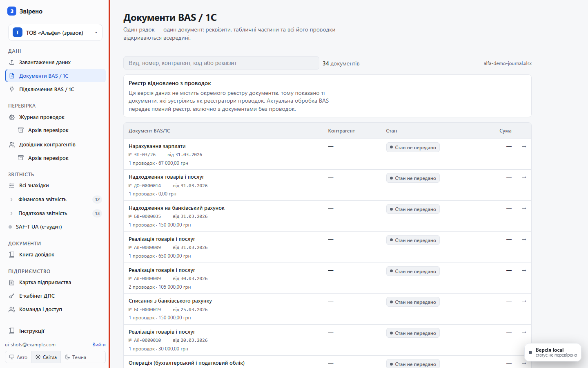
Task: Click status badge on Нарахування зарплати row
Action: coord(413,148)
